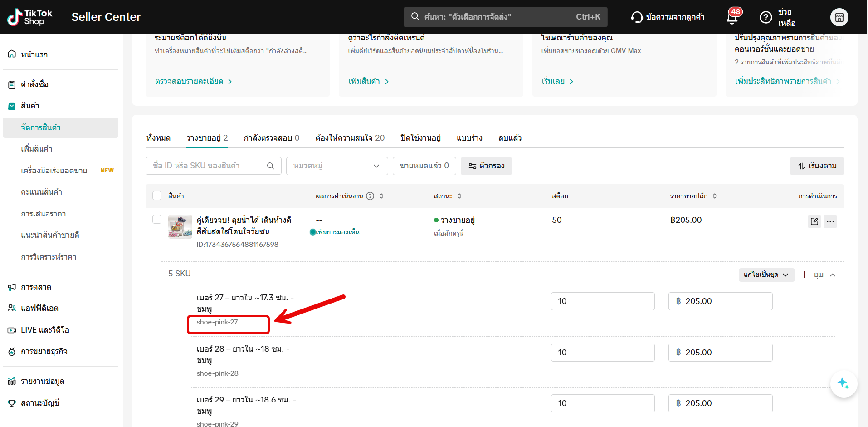Open the notifications bell with 48 badge
Image resolution: width=868 pixels, height=427 pixels.
click(731, 17)
